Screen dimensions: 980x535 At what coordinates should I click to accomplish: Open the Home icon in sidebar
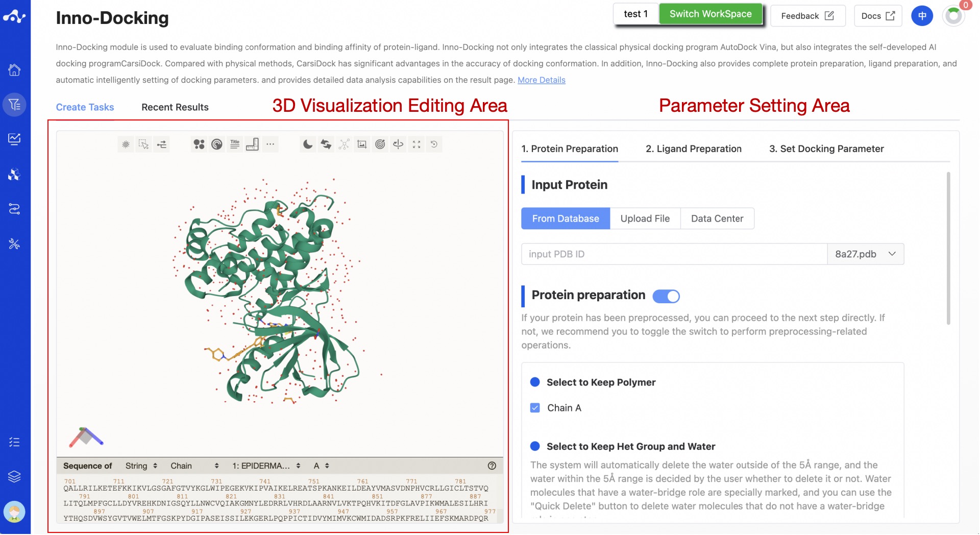pyautogui.click(x=14, y=70)
